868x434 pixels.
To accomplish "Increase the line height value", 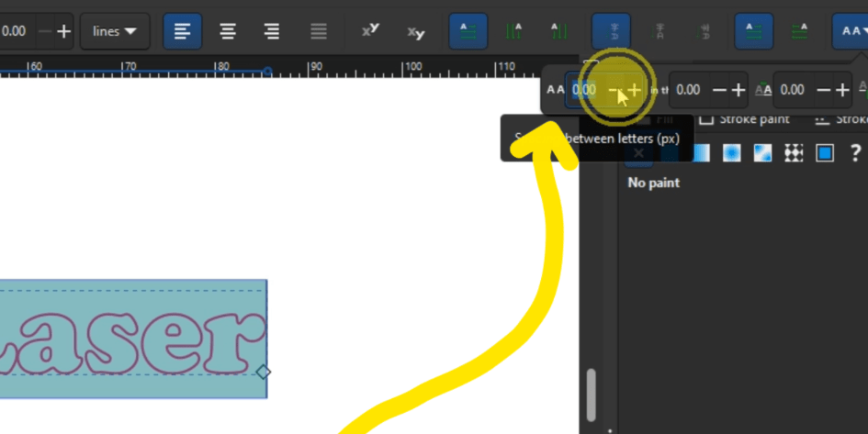I will click(63, 31).
